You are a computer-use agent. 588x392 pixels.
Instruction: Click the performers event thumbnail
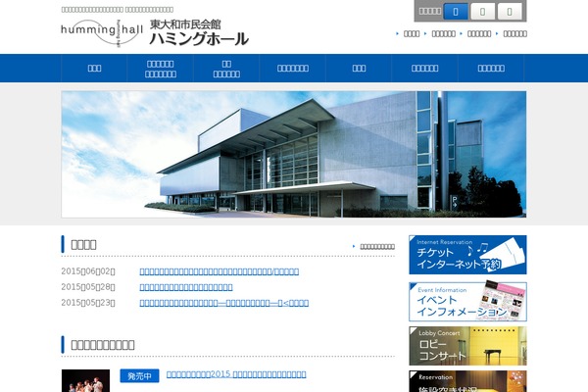(x=86, y=381)
